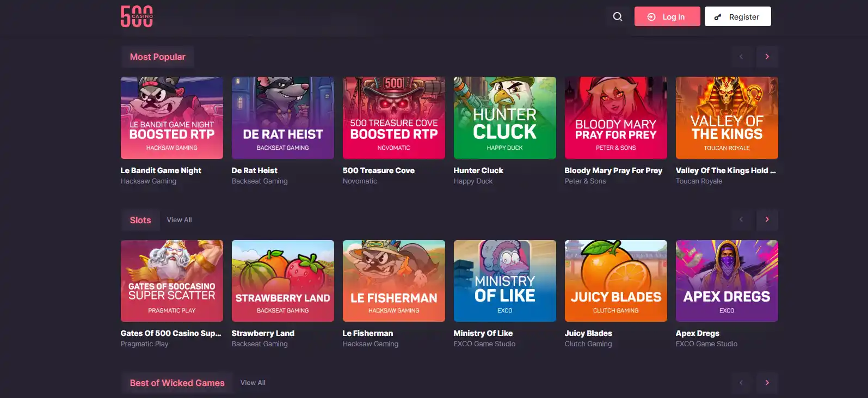The image size is (868, 398).
Task: Open the search magnifier icon
Action: pos(618,17)
